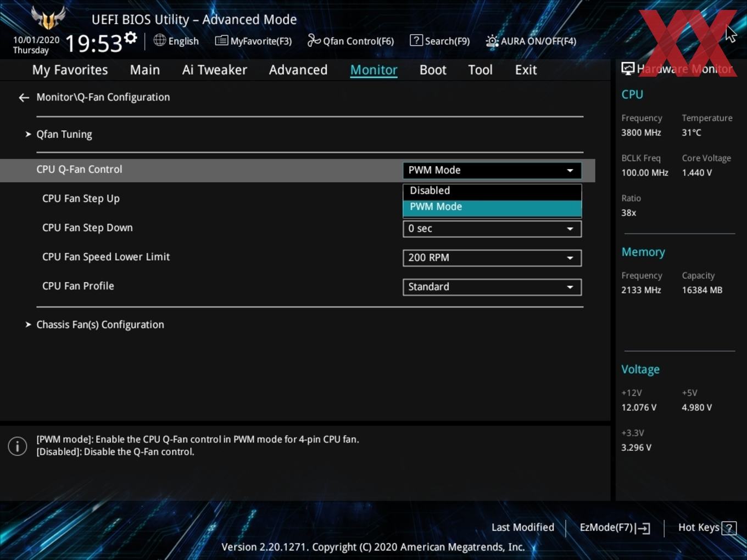Image resolution: width=747 pixels, height=560 pixels.
Task: Open Last Modified log
Action: [x=522, y=528]
